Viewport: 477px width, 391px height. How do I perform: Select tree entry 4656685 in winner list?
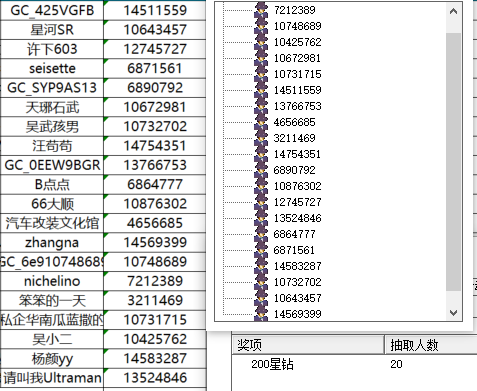click(295, 122)
